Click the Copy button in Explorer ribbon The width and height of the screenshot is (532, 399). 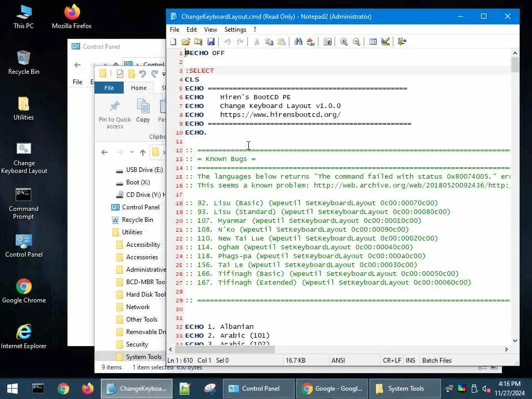click(x=143, y=111)
